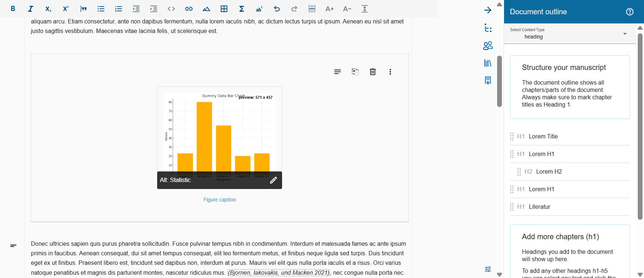Click the Figure caption text
This screenshot has width=644, height=278.
pyautogui.click(x=219, y=200)
